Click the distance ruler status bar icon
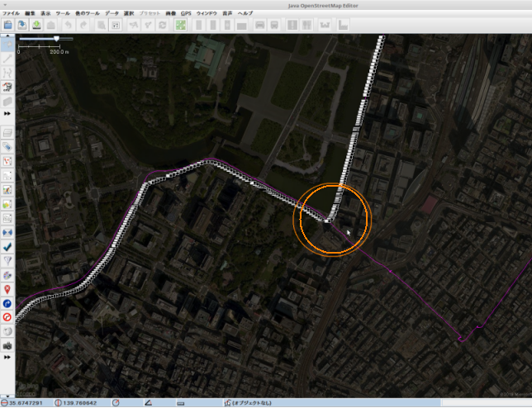The image size is (532, 408). click(180, 403)
